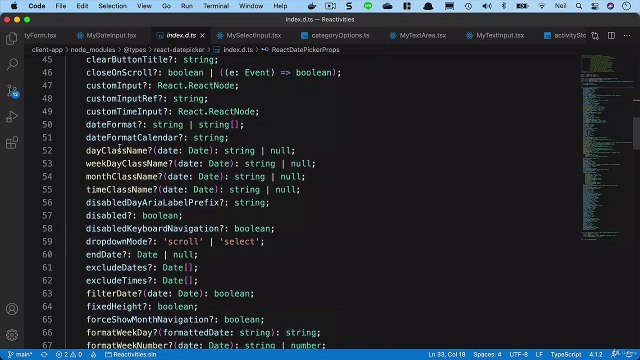Open the Terminal menu
This screenshot has height=360, width=640.
(x=216, y=6)
